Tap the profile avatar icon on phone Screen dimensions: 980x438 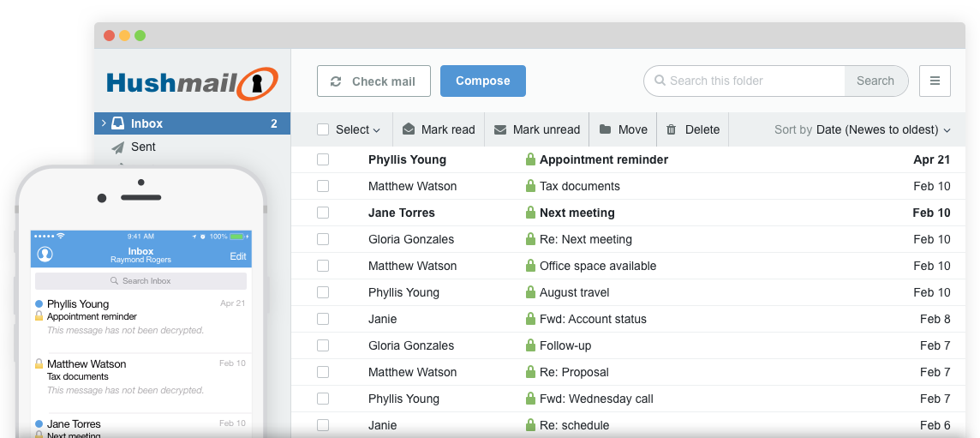(45, 254)
